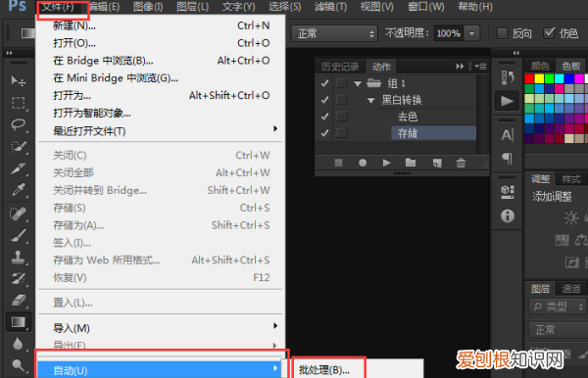Image resolution: width=588 pixels, height=378 pixels.
Task: Toggle dialog box for 黑白转换
Action: coord(341,100)
